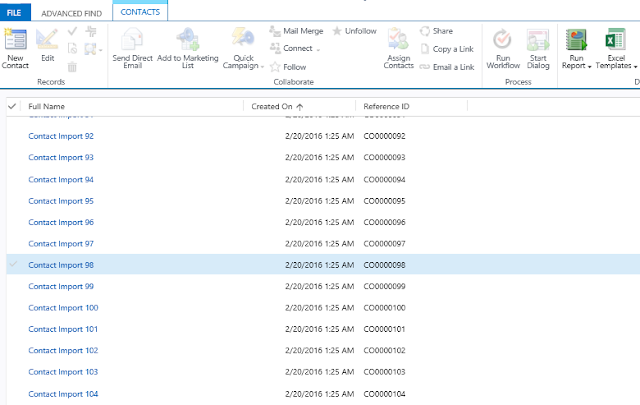Click the Send Direct Email icon

132,39
